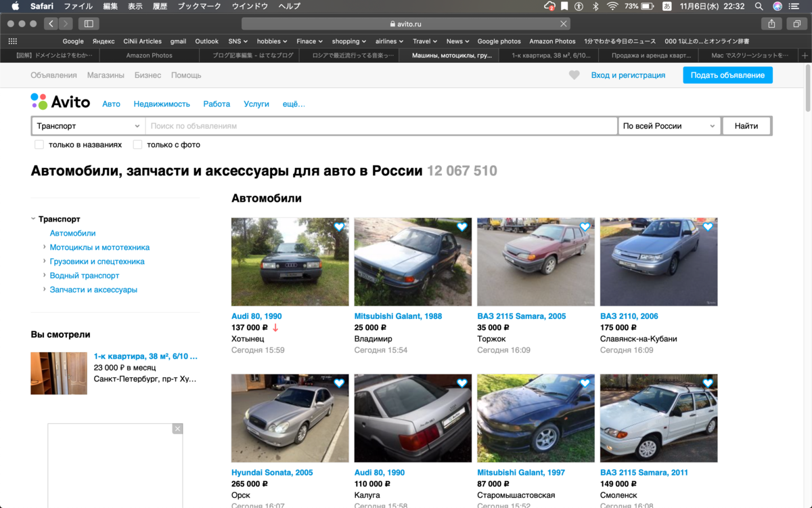
Task: Open the Safari ファイル menu
Action: 78,6
